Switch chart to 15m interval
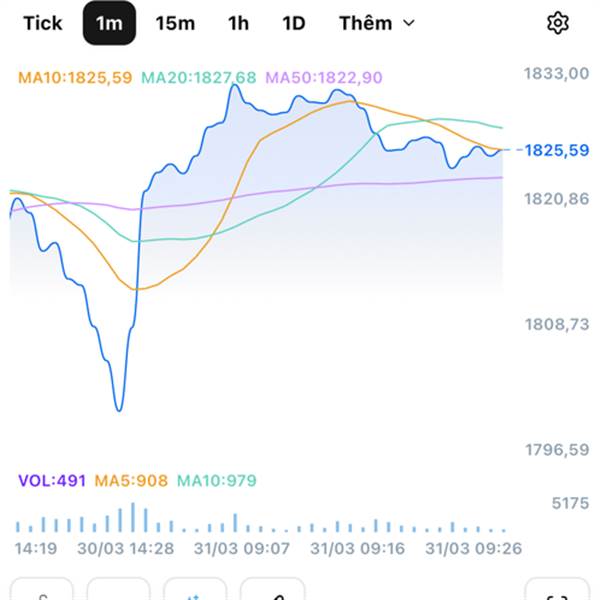The width and height of the screenshot is (600, 600). pyautogui.click(x=175, y=23)
